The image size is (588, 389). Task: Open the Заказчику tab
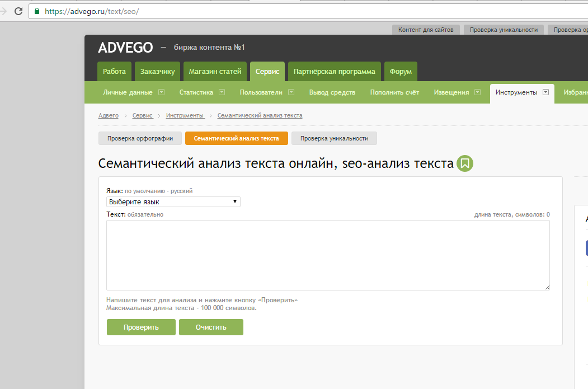point(158,71)
